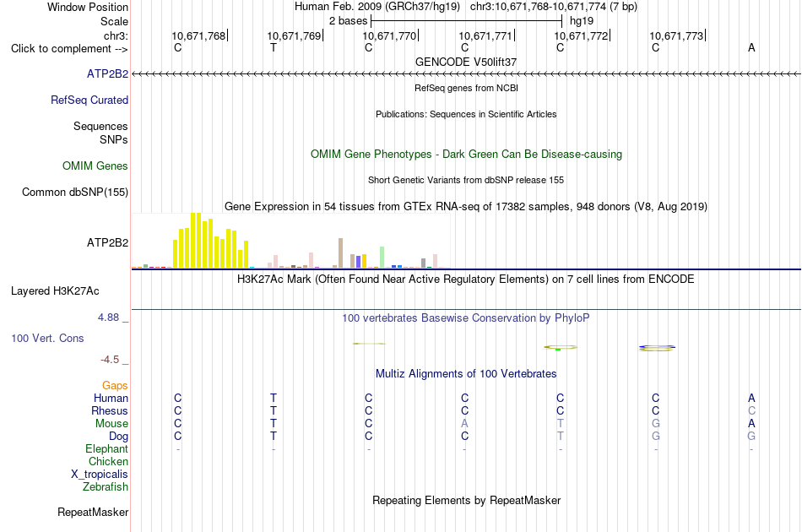Screen dimensions: 802x532
Task: Click the base A in the reference sequence row
Action: (x=751, y=48)
